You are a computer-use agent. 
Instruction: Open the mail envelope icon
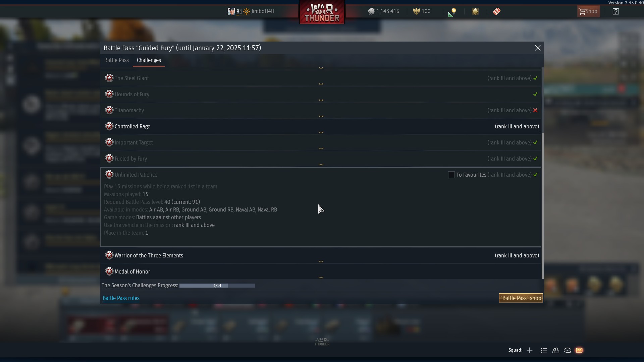(579, 350)
